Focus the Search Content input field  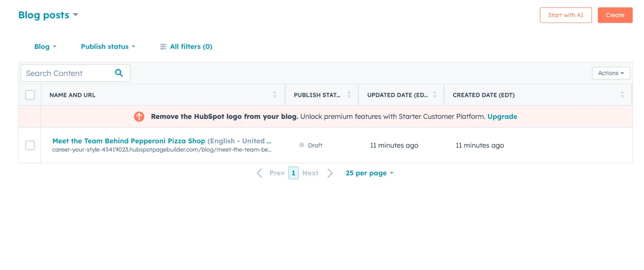click(75, 73)
